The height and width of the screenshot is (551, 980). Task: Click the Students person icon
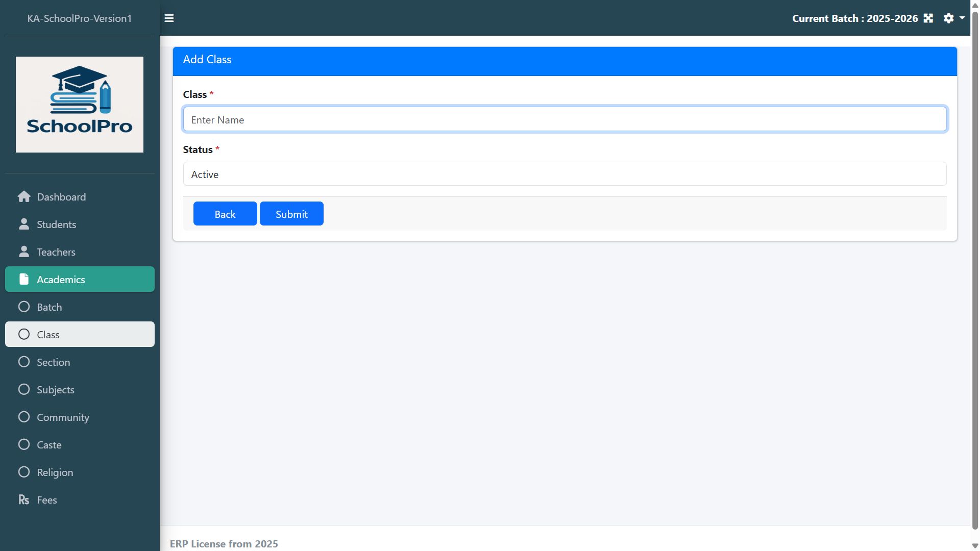(x=24, y=224)
